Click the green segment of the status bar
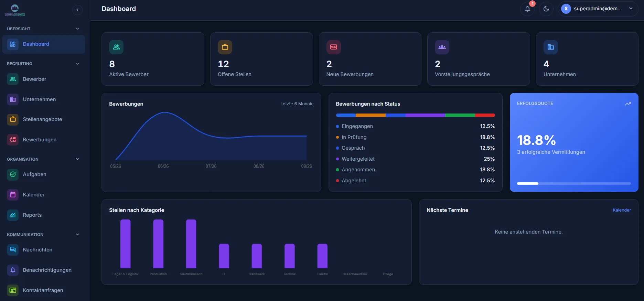 [x=460, y=115]
